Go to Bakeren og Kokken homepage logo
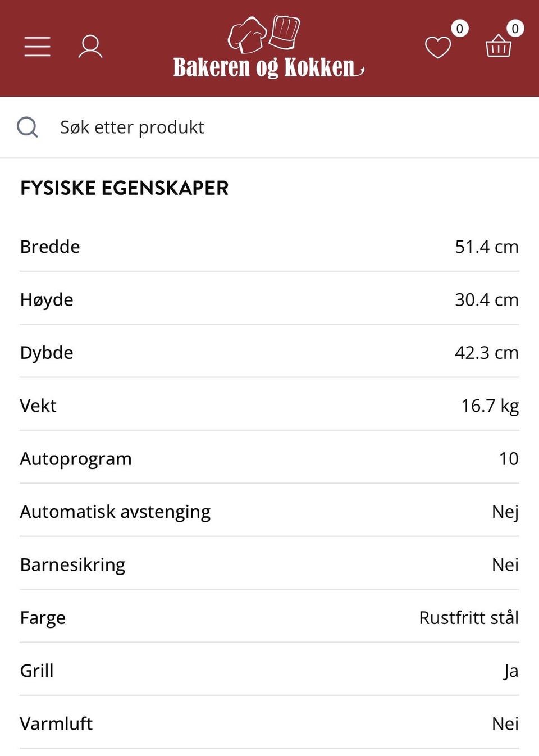Viewport: 539px width, 756px height. [268, 48]
